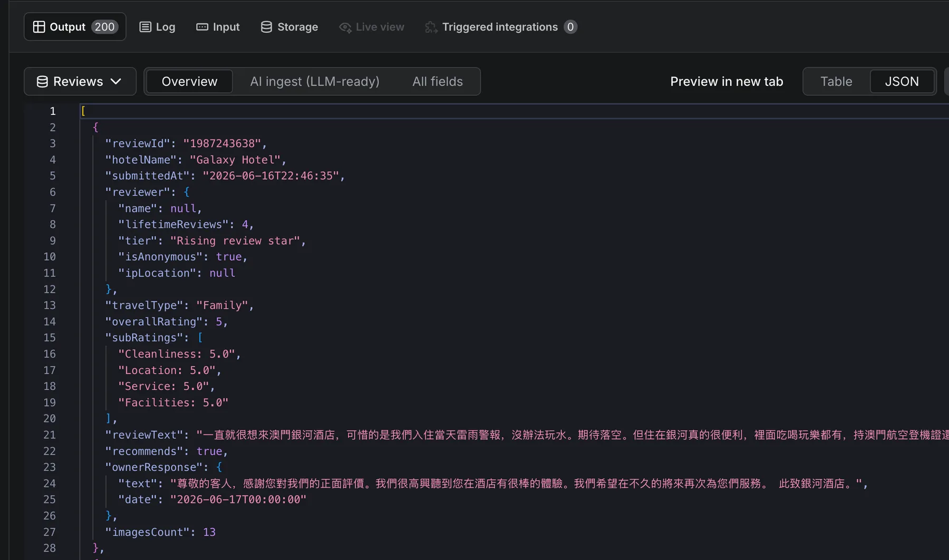Click line number 21 in gutter
Image resolution: width=949 pixels, height=560 pixels.
coord(50,435)
